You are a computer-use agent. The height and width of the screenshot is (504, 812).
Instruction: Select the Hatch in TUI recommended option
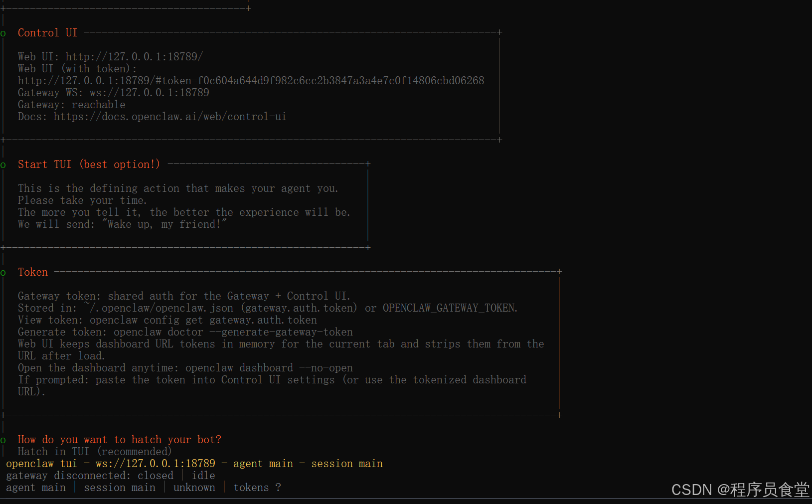(94, 452)
